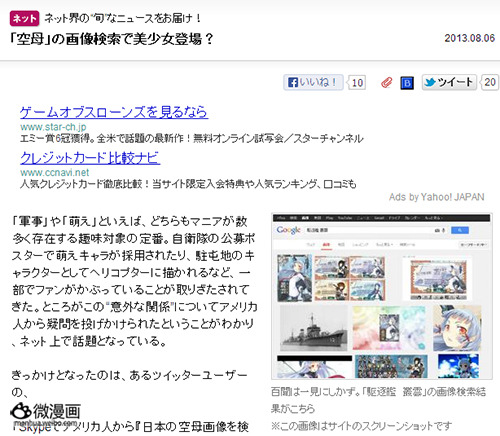Click the www.star-ch.jp URL

pos(53,127)
